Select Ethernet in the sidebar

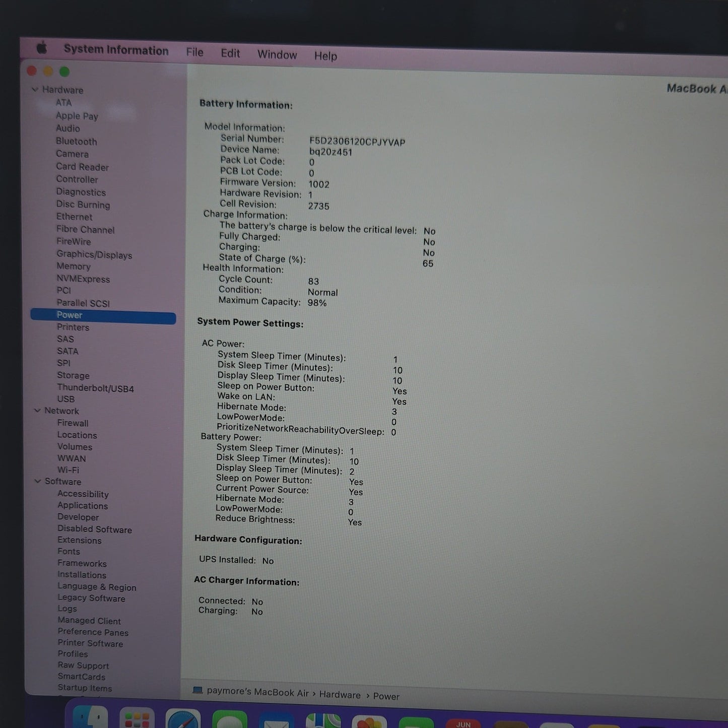pos(75,217)
